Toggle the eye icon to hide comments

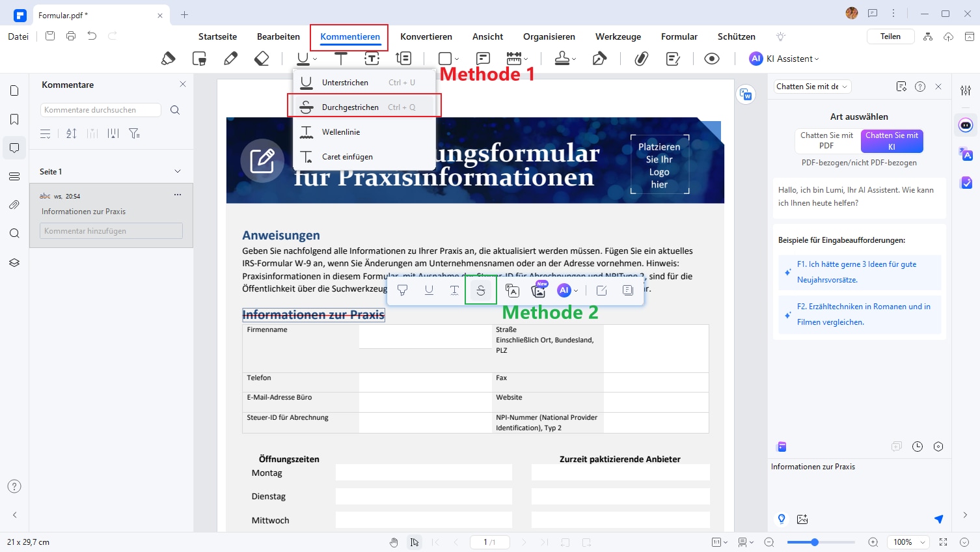coord(712,59)
